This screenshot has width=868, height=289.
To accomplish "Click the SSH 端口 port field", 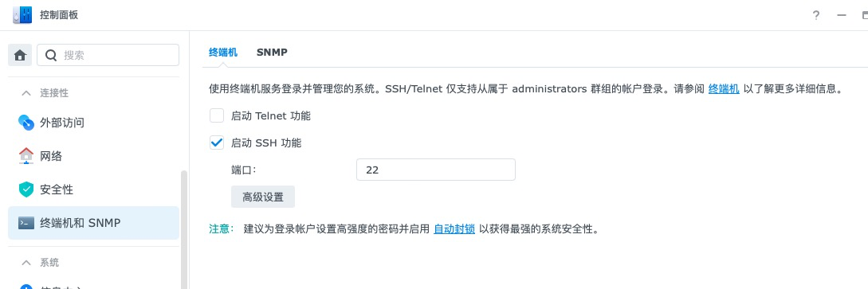I will tap(436, 170).
